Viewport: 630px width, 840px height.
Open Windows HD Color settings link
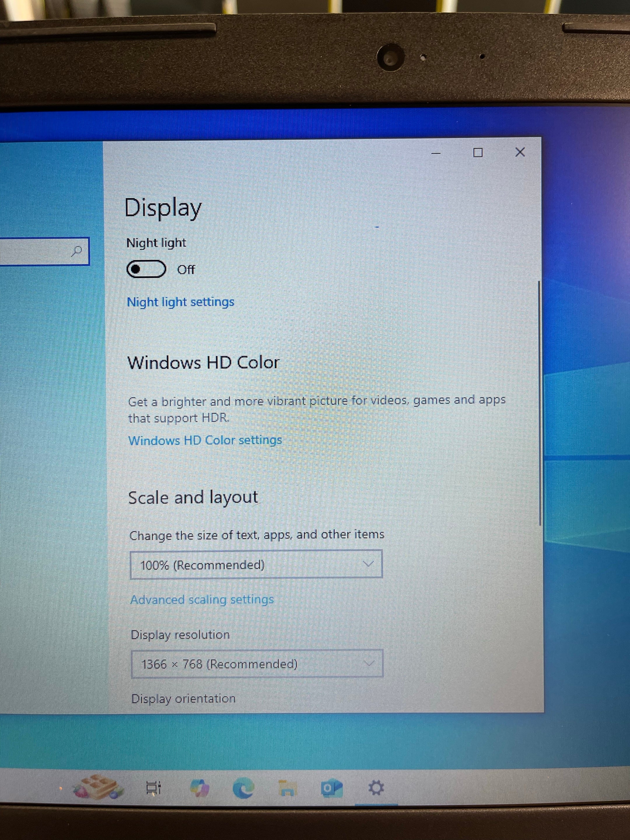pos(205,440)
